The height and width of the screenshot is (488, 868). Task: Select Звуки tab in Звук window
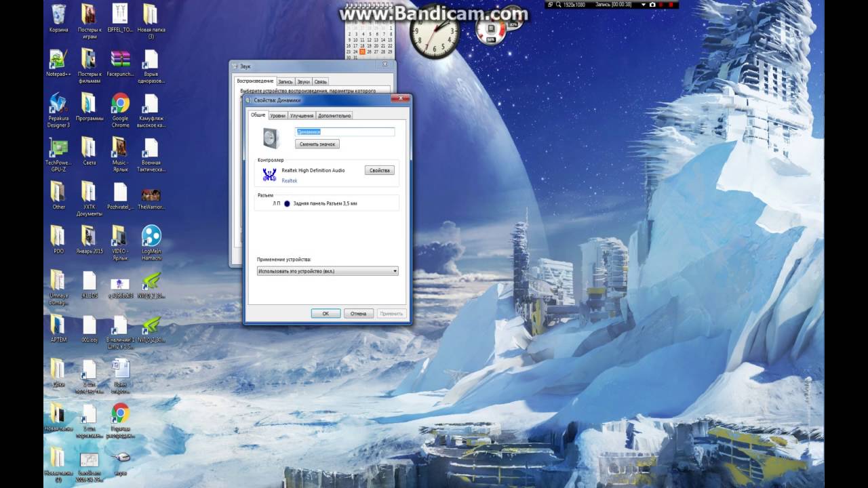(x=303, y=81)
